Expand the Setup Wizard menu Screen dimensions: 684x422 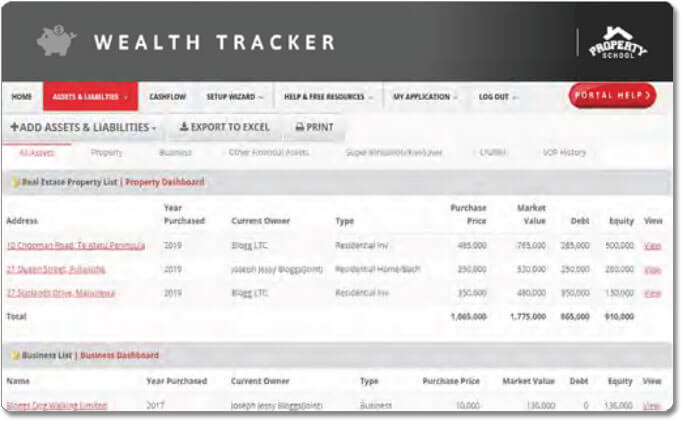[x=235, y=96]
